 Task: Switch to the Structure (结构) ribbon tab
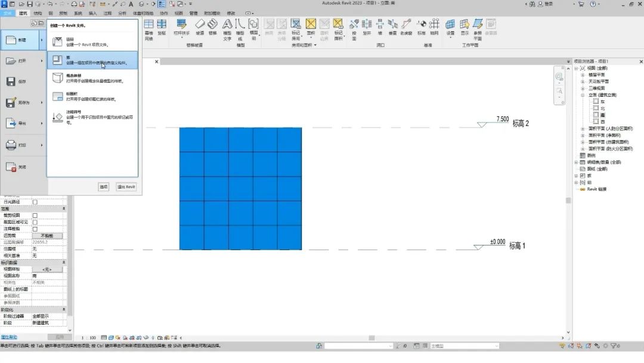pos(38,13)
